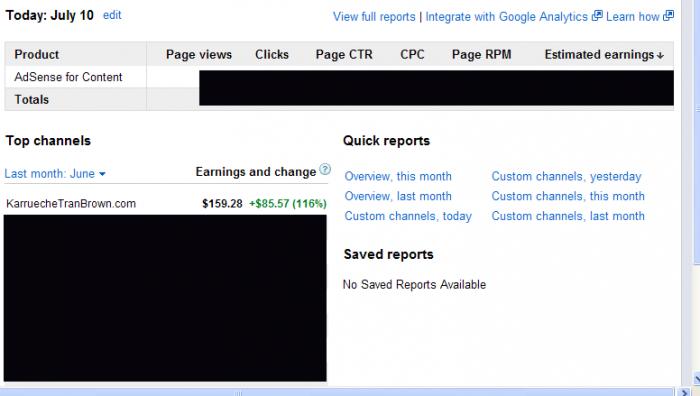Sort by Estimated earnings column header
This screenshot has height=396, width=700.
tap(604, 54)
